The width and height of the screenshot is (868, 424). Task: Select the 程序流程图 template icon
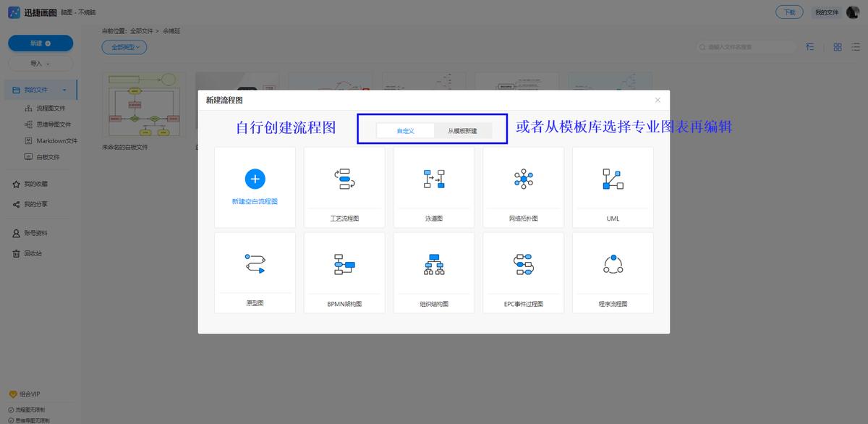pyautogui.click(x=613, y=270)
